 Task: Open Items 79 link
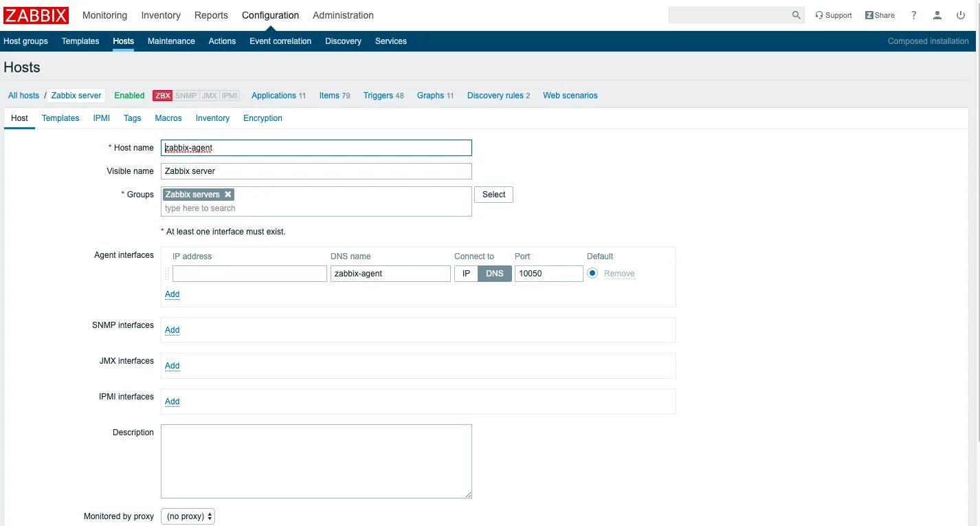[x=335, y=96]
